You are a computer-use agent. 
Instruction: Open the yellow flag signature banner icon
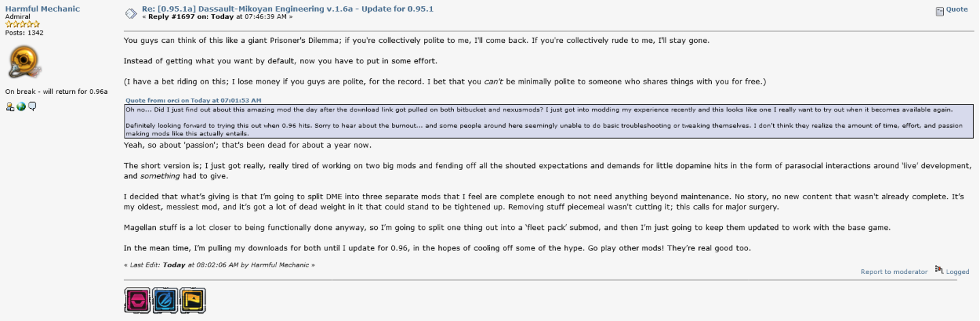[x=193, y=300]
